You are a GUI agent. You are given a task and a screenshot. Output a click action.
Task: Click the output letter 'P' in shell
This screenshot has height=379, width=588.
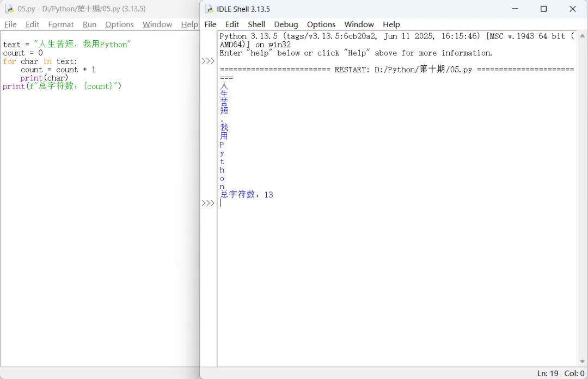point(222,145)
